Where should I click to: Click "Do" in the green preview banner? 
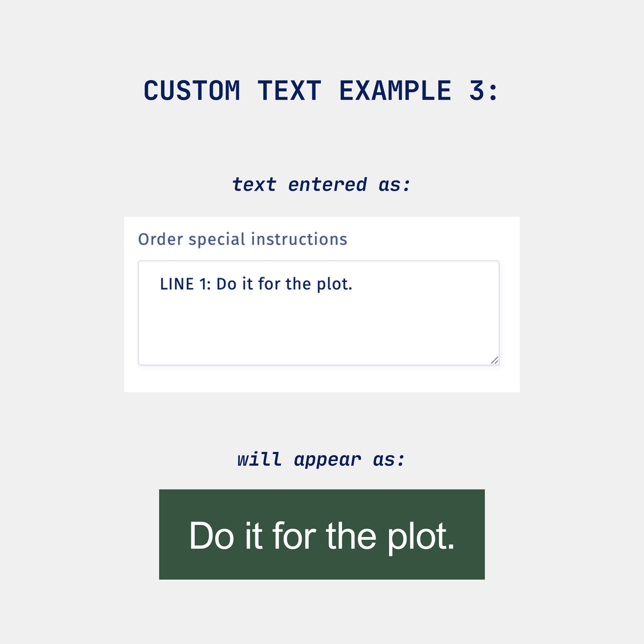(211, 536)
